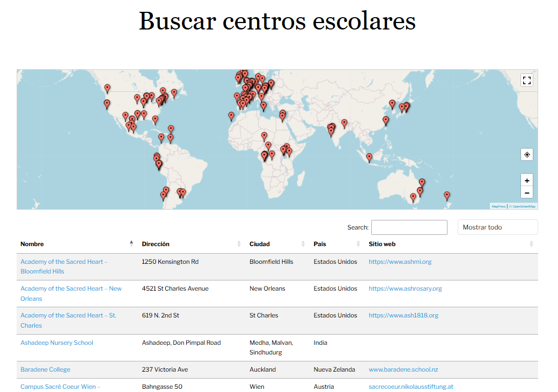This screenshot has height=392, width=558.
Task: Click the Search input field
Action: coord(409,227)
